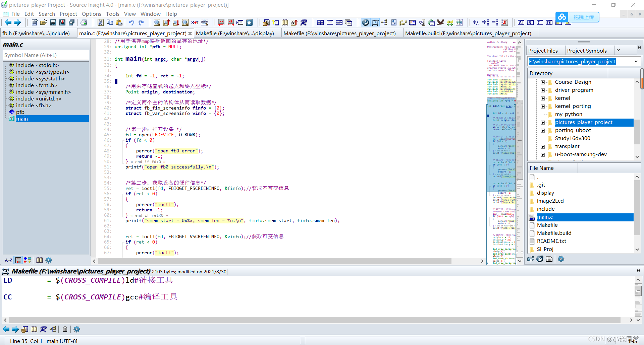This screenshot has height=345, width=644.
Task: Expand the pictures_player_project folder
Action: [543, 122]
